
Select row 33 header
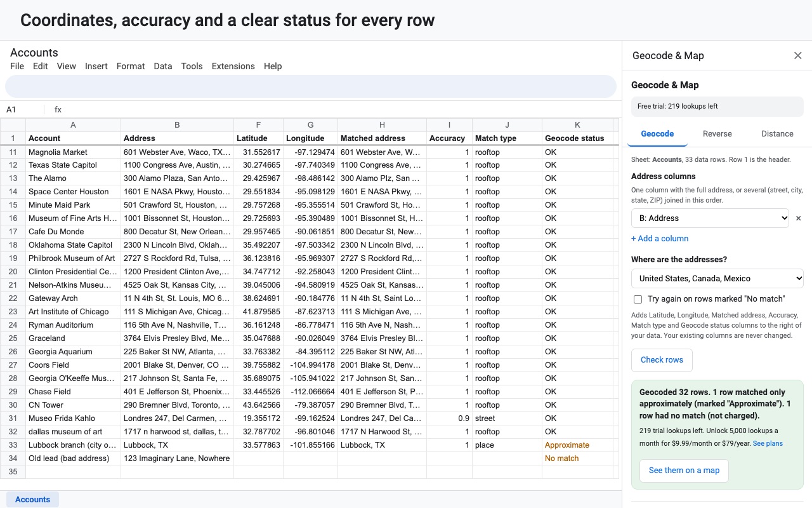[13, 445]
